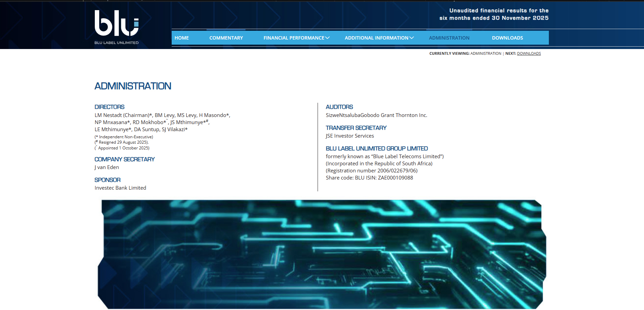The image size is (644, 310).
Task: Open ADDITIONAL INFORMATION menu label
Action: point(377,38)
